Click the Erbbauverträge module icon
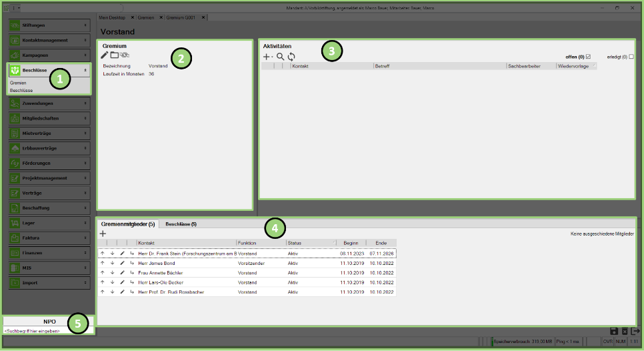The width and height of the screenshot is (644, 351). [x=15, y=148]
